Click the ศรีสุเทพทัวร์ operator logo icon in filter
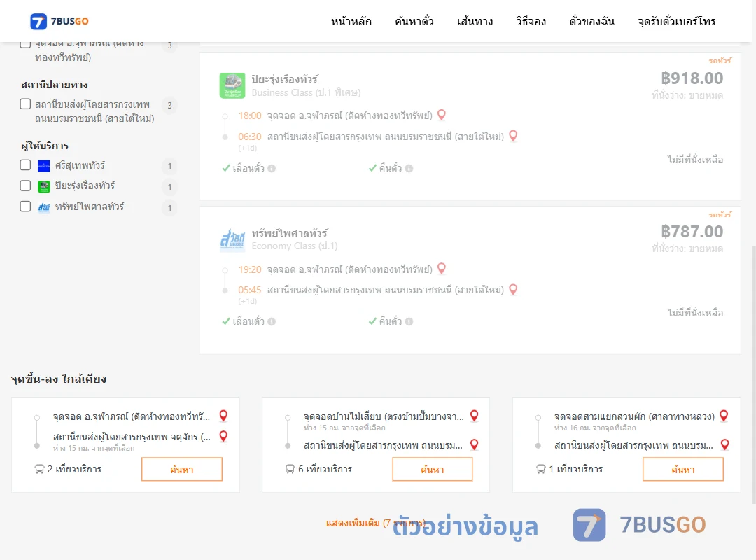The image size is (756, 560). coord(44,166)
